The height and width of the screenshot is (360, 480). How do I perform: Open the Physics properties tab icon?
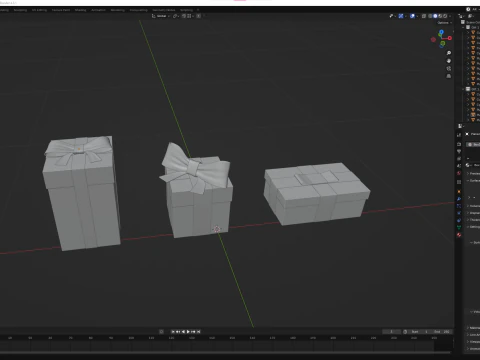pos(459,213)
